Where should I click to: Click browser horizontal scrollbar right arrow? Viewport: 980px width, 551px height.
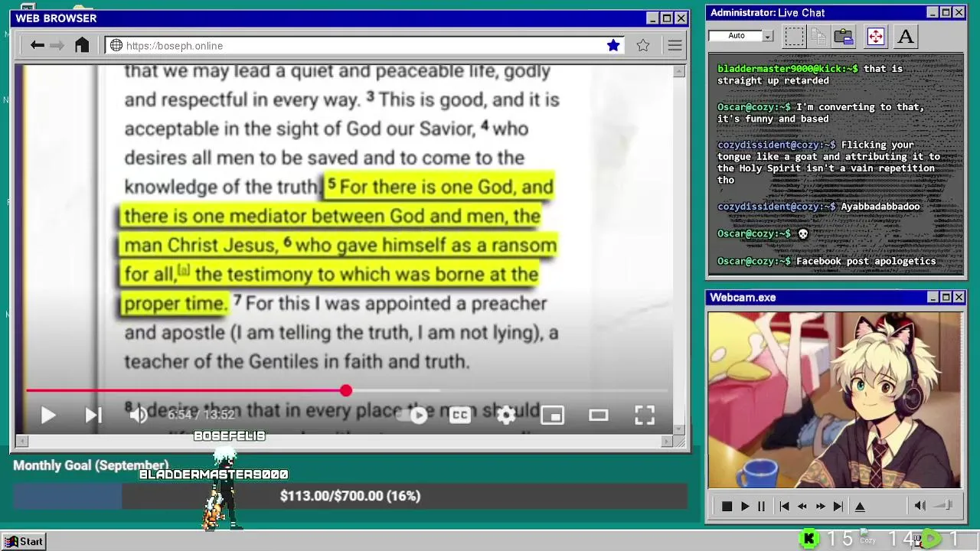point(666,442)
